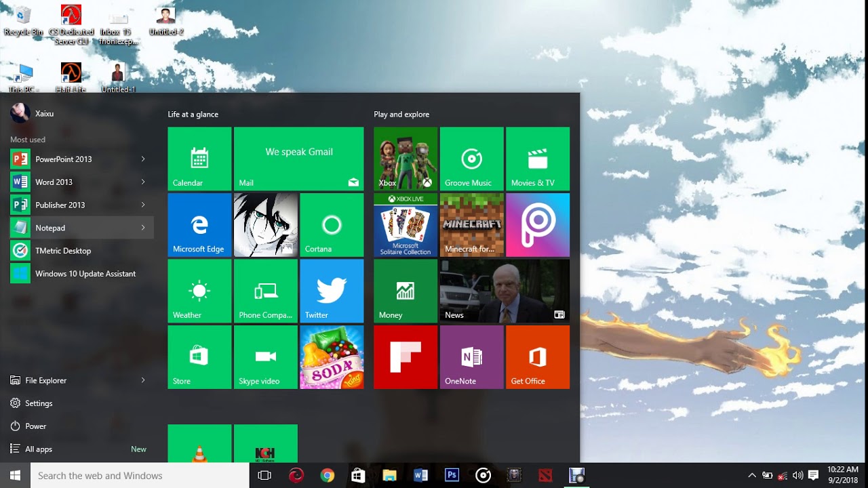
Task: Launch Microsoft Edge tile
Action: pos(199,225)
